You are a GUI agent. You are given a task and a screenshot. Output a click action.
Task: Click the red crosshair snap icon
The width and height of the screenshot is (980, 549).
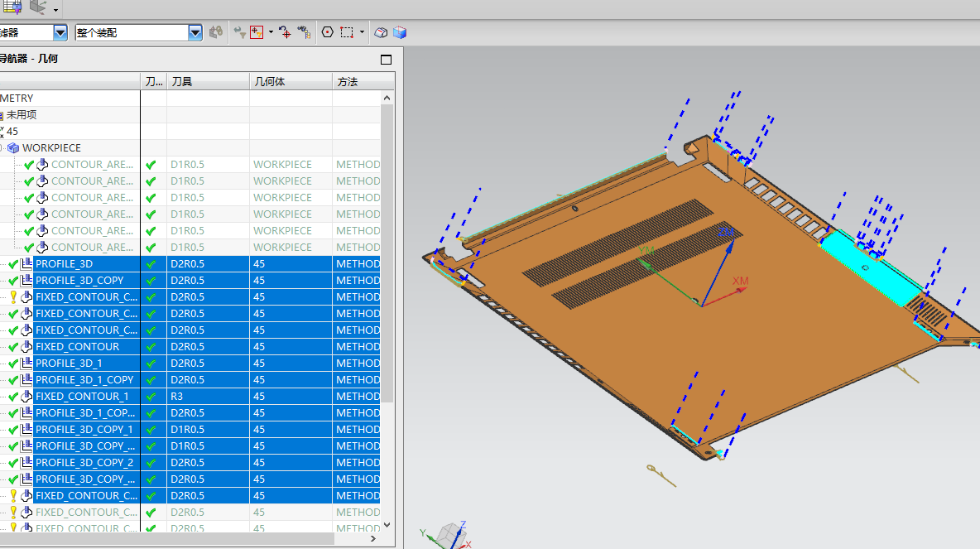pos(285,32)
